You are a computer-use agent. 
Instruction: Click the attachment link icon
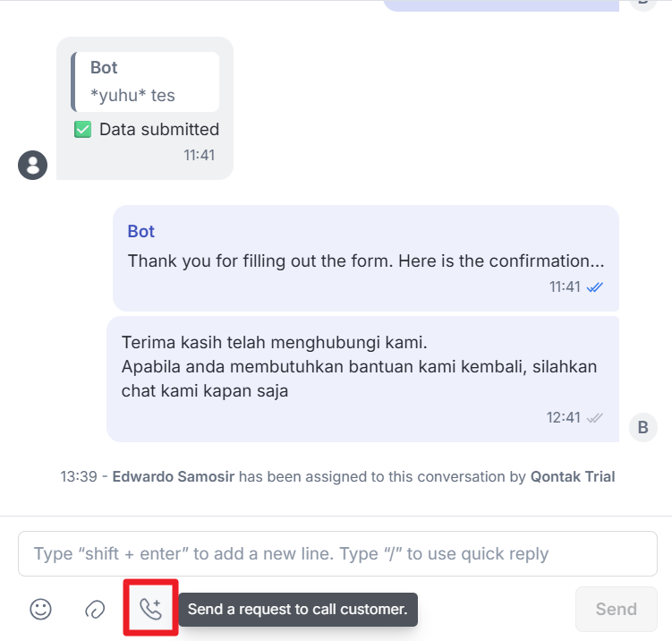(x=95, y=610)
